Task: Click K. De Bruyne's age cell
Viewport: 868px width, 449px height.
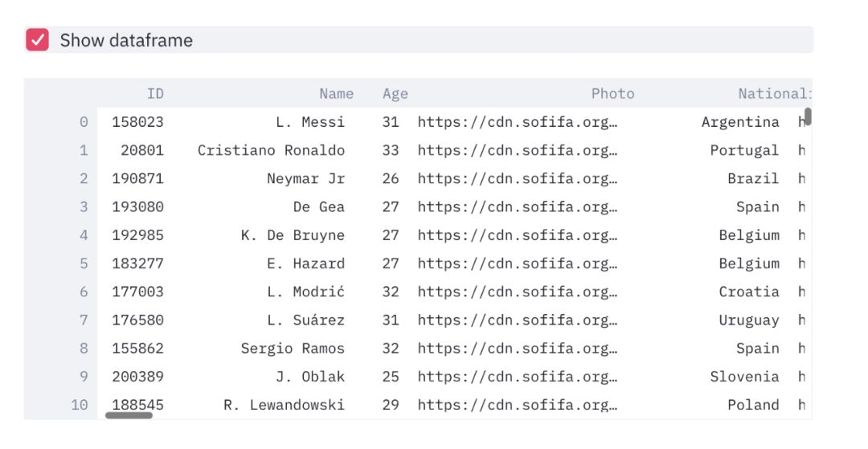Action: pyautogui.click(x=391, y=235)
